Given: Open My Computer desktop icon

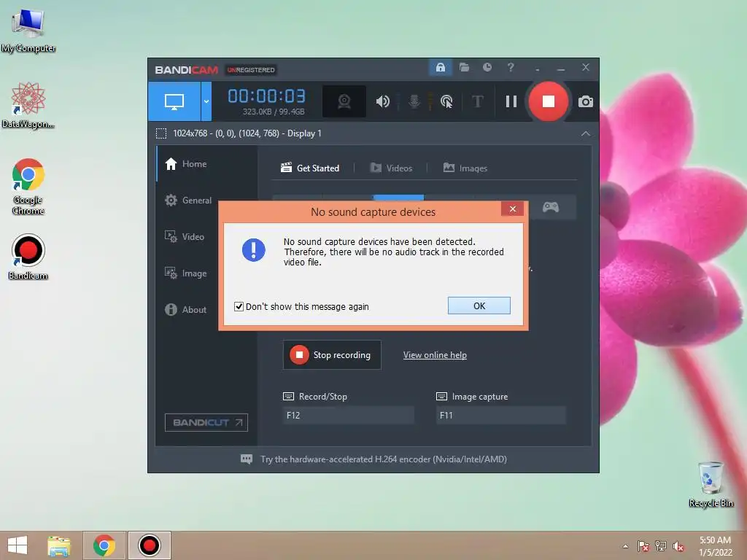Looking at the screenshot, I should click(28, 30).
